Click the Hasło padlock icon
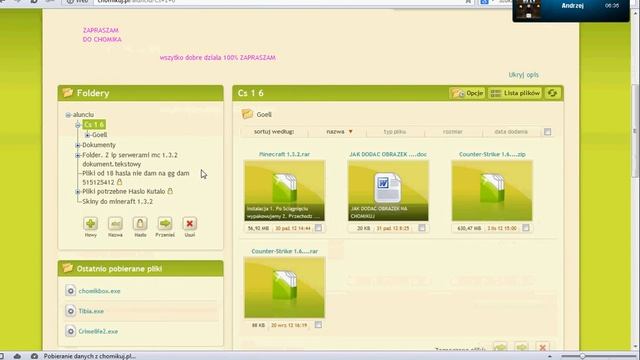Viewport: 640px width, 360px height. click(x=140, y=224)
